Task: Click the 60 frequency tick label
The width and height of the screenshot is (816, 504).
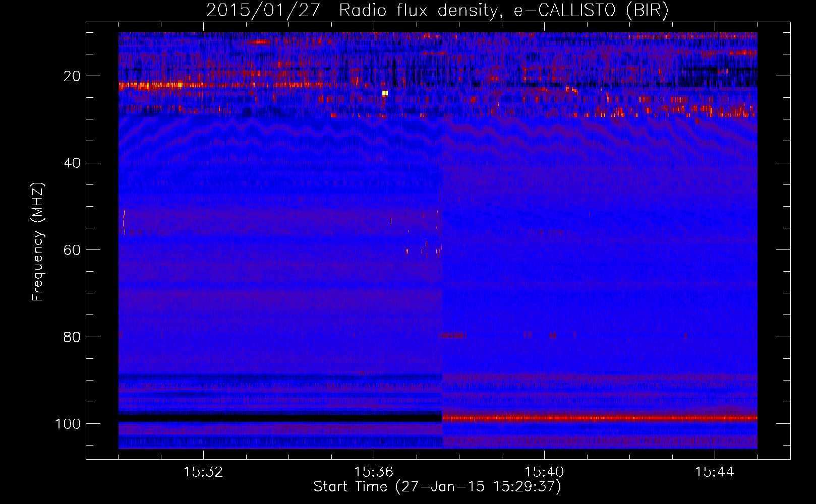Action: click(73, 250)
